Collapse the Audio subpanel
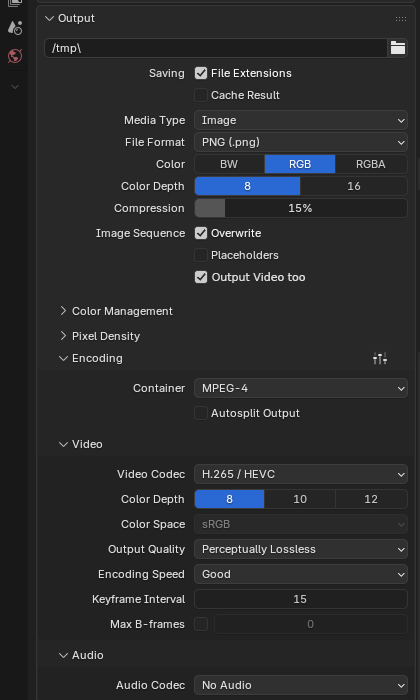 click(x=63, y=655)
